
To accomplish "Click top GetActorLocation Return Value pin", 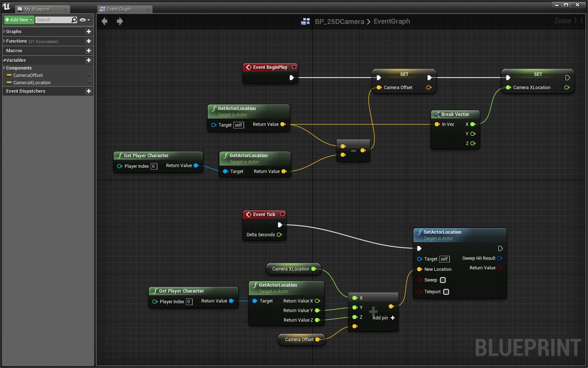I will 283,124.
